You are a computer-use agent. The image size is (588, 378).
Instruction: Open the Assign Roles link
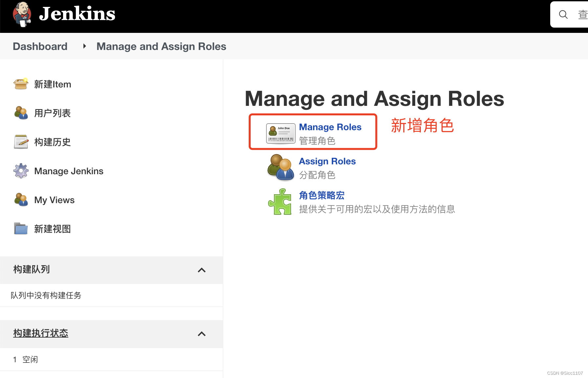(x=327, y=161)
